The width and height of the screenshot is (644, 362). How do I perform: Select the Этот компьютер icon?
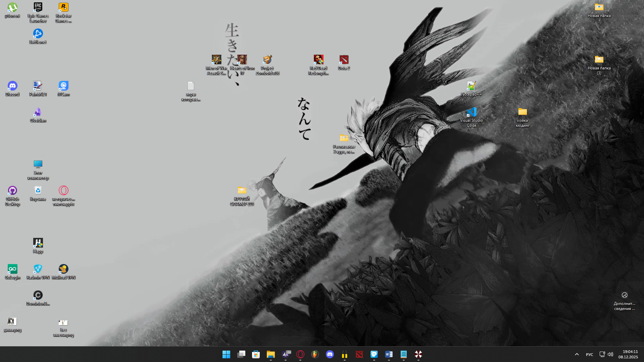(38, 170)
